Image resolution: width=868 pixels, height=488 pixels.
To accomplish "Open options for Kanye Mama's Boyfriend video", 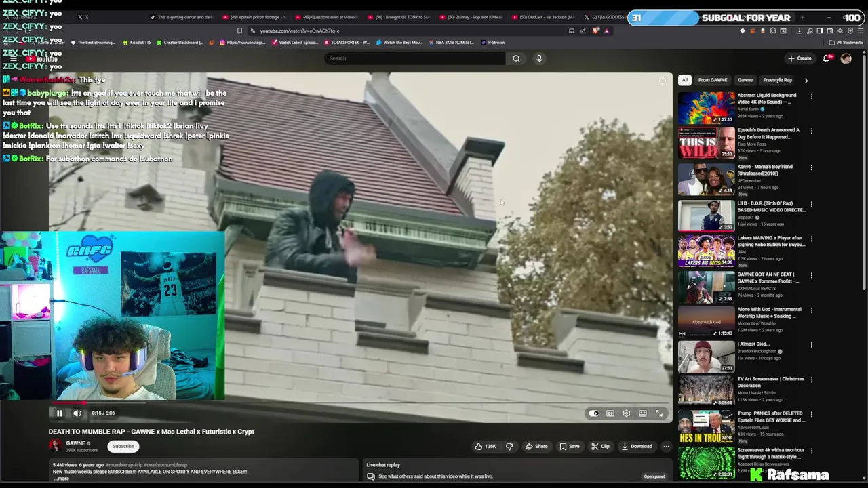I will [x=811, y=167].
